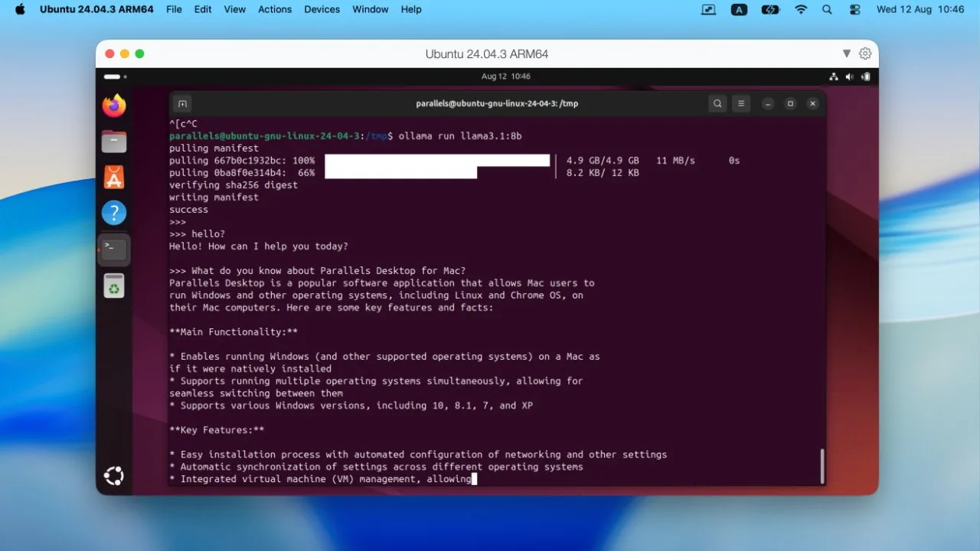The image size is (980, 551).
Task: Click the terminal title bar path text
Action: click(x=497, y=103)
